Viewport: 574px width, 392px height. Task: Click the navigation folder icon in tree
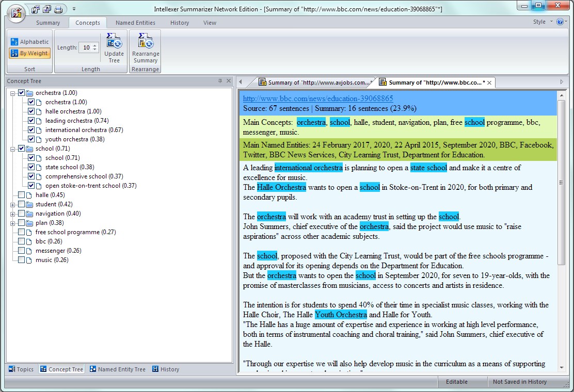point(29,214)
